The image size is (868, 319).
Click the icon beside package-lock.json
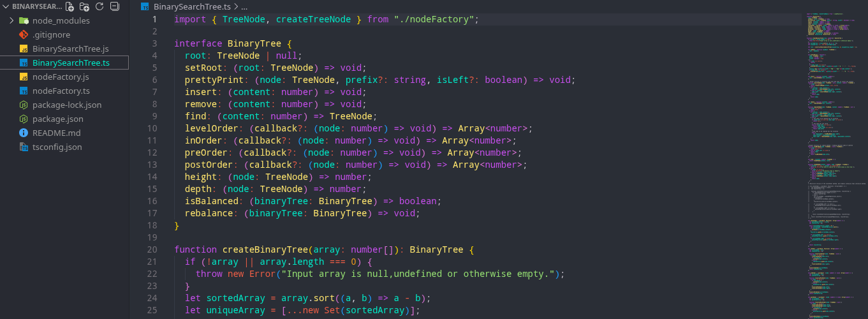24,105
